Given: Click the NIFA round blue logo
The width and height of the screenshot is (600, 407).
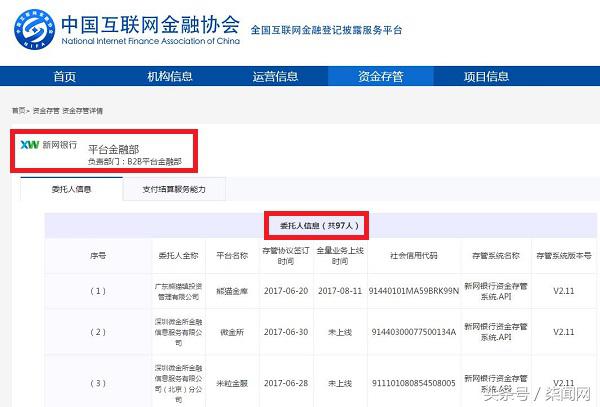Looking at the screenshot, I should click(34, 29).
